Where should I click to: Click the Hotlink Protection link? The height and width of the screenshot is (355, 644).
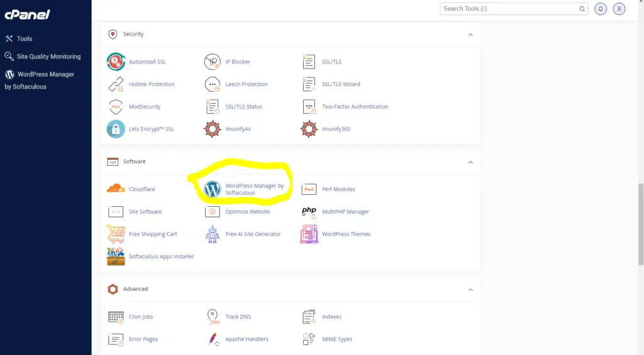152,84
